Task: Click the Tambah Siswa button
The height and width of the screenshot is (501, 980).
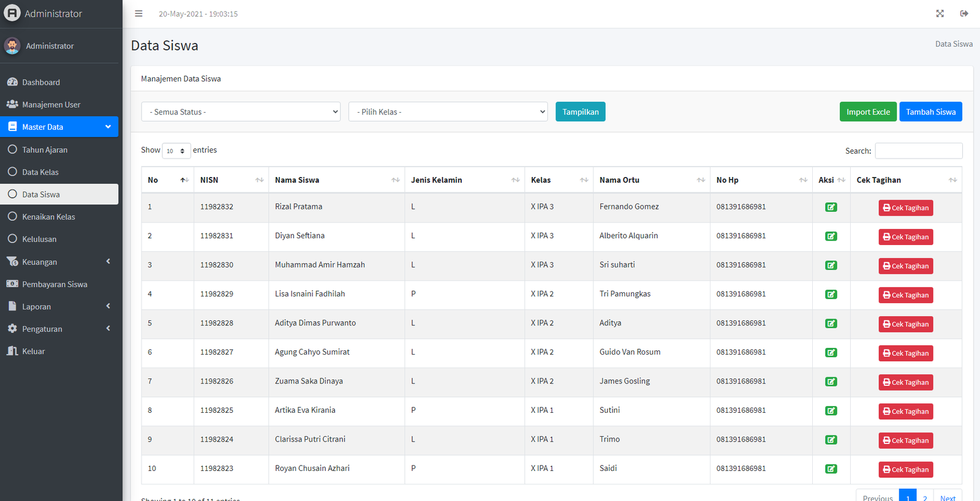Action: click(930, 112)
